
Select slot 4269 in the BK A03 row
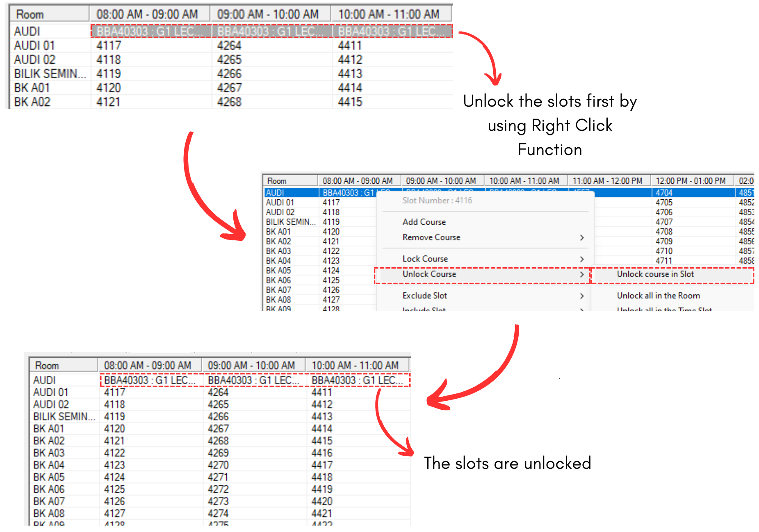[x=218, y=453]
